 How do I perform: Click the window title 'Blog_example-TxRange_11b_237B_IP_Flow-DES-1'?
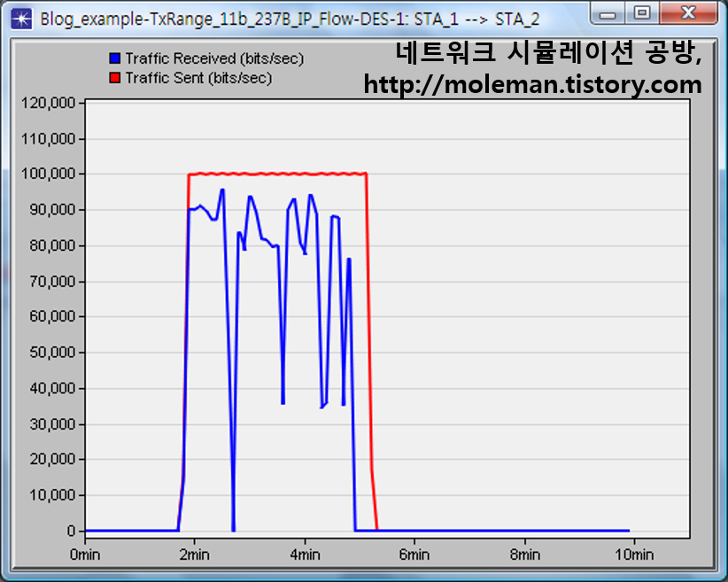pyautogui.click(x=223, y=19)
